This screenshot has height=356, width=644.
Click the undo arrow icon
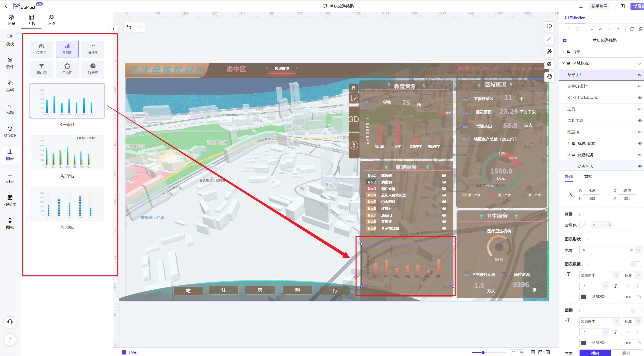pos(129,27)
